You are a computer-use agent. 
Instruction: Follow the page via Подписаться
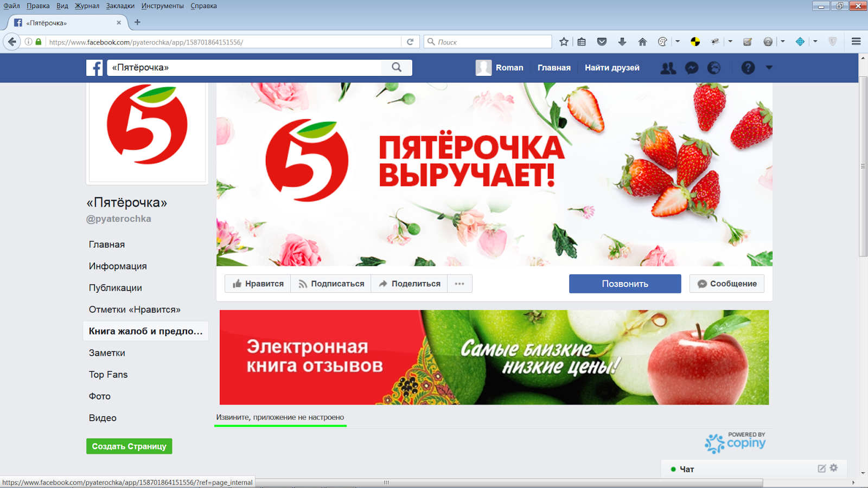point(331,284)
